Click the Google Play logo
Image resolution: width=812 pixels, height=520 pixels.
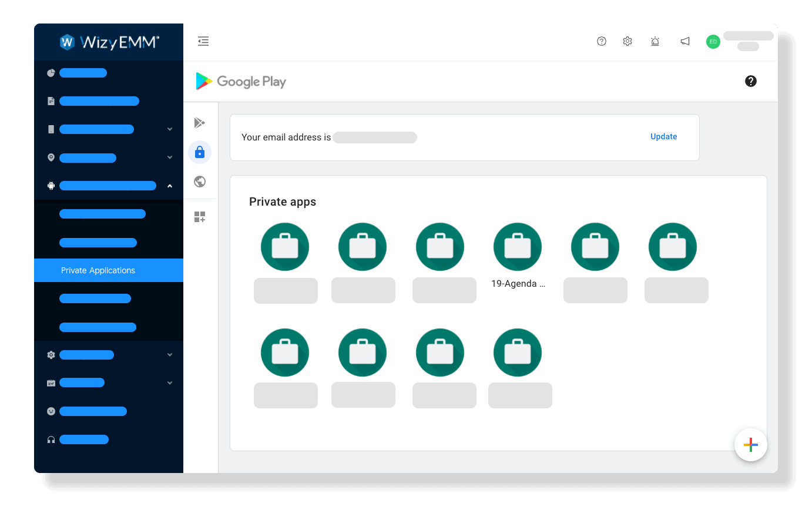point(241,81)
